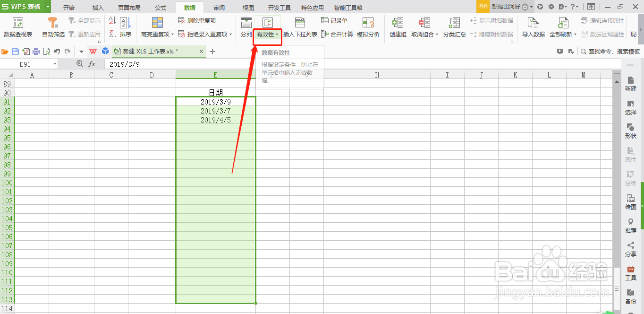Screen dimensions: 644x314
Task: Click the 查找命令、搜索模板 search box
Action: [x=610, y=52]
